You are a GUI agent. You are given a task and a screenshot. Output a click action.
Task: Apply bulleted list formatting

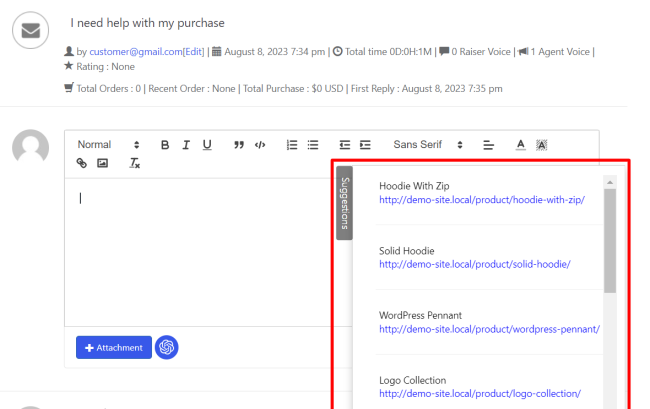coord(313,145)
